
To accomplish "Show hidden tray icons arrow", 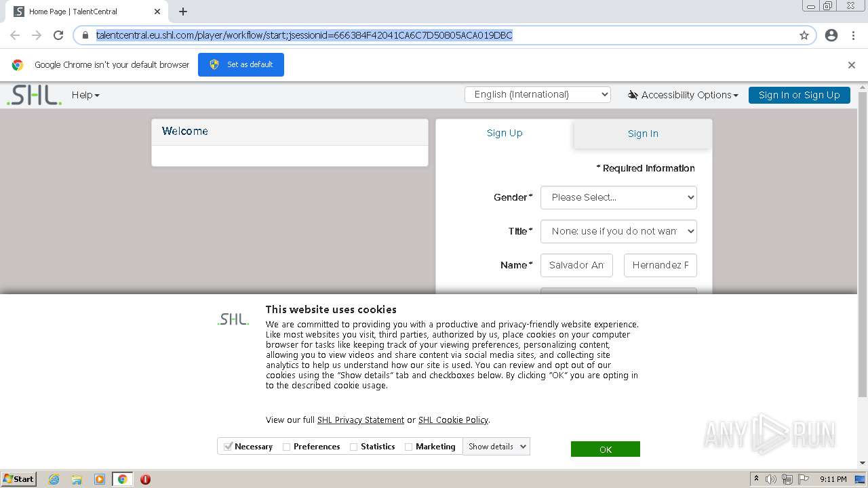I will coord(756,479).
